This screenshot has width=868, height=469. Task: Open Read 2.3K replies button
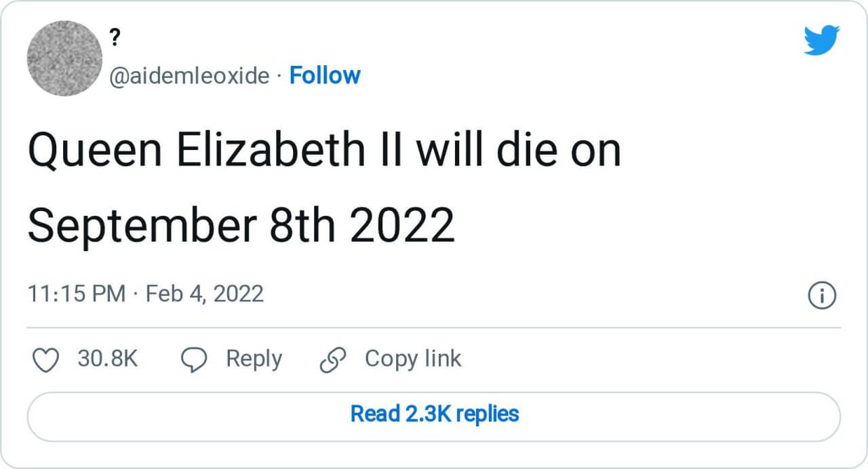(x=434, y=413)
